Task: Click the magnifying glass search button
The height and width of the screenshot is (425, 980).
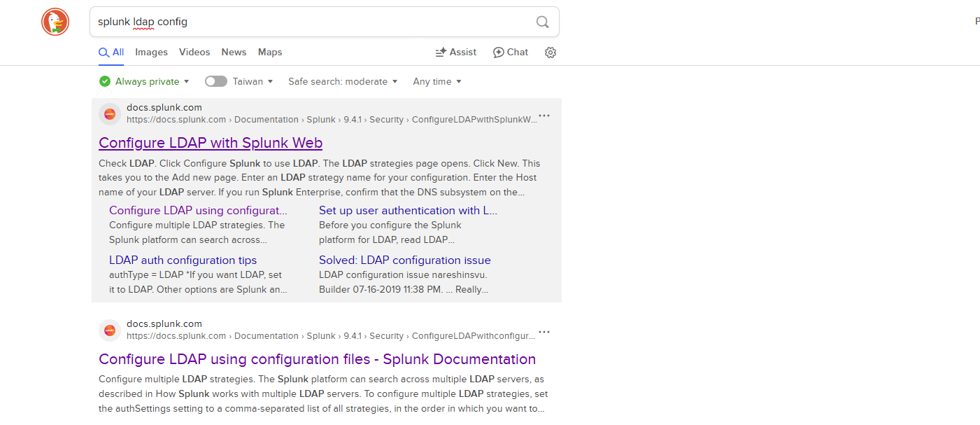Action: click(542, 22)
